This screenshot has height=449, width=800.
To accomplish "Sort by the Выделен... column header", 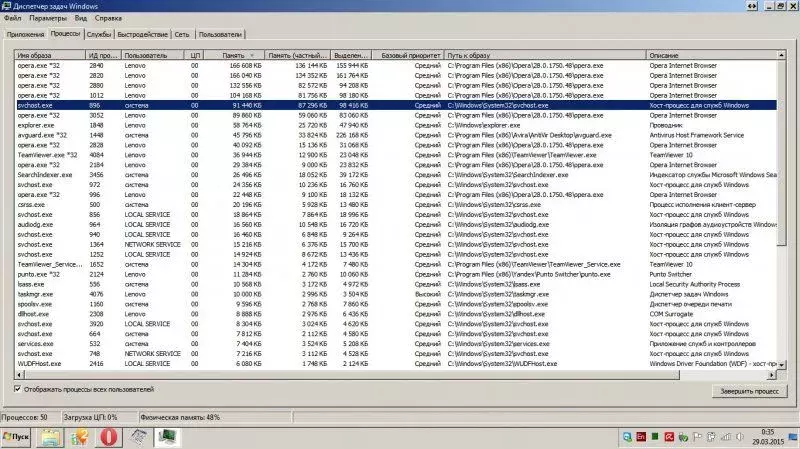I will [x=351, y=55].
